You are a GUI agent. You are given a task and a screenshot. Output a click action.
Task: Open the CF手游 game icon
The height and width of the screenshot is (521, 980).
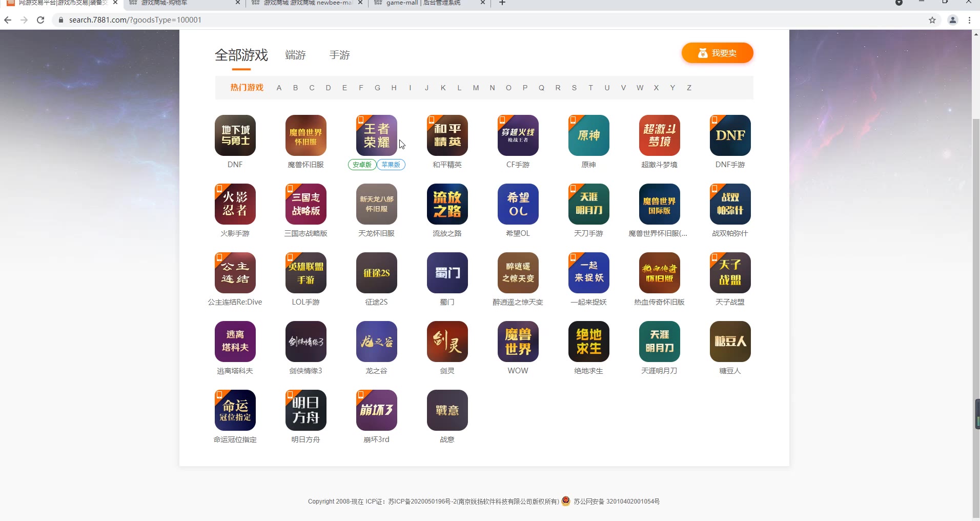tap(518, 135)
